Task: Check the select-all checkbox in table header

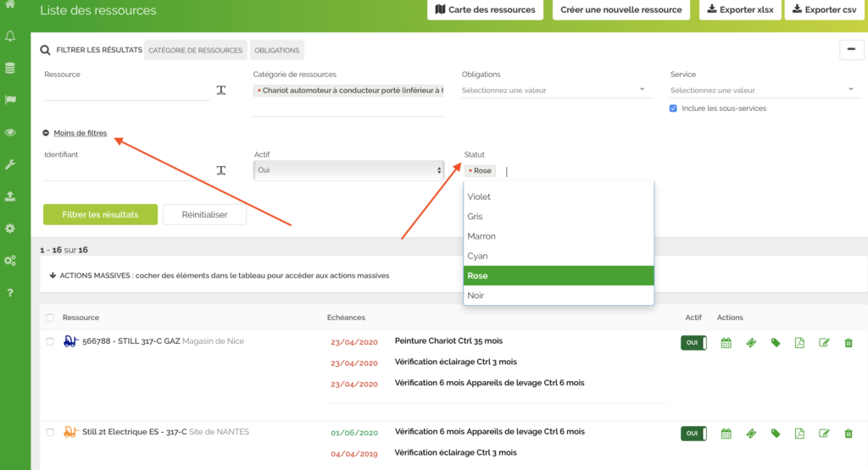Action: tap(50, 318)
